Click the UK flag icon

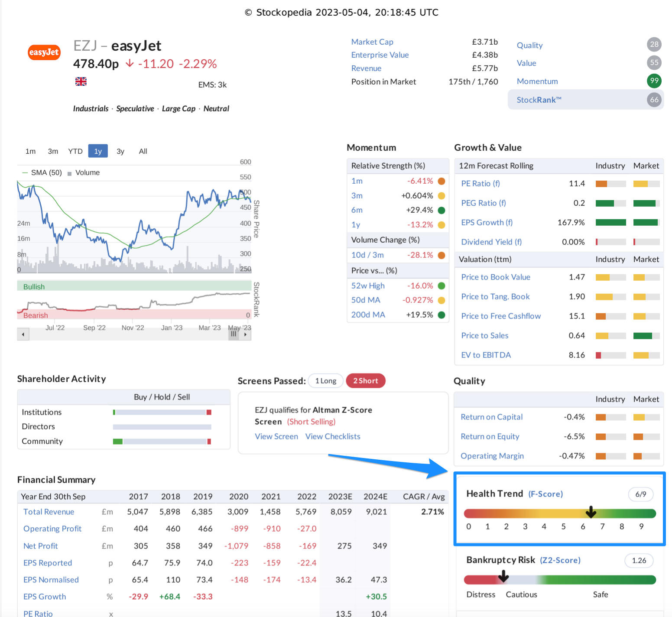point(81,81)
